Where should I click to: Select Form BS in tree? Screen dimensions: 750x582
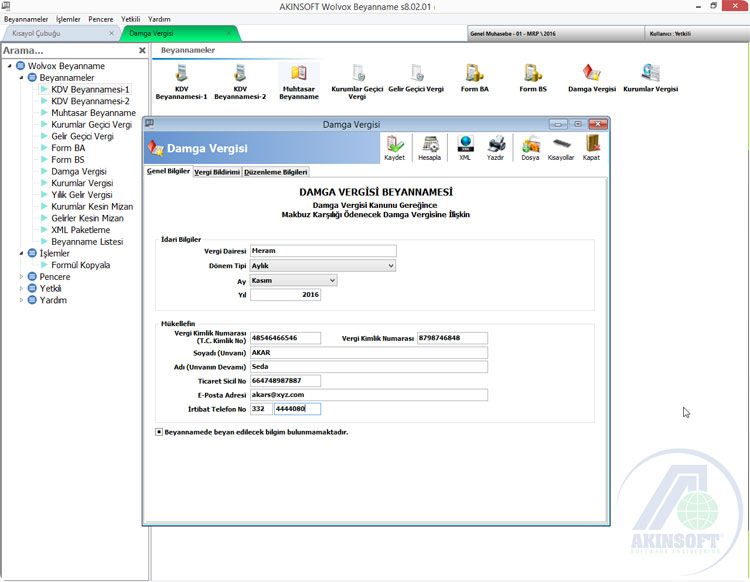point(67,160)
